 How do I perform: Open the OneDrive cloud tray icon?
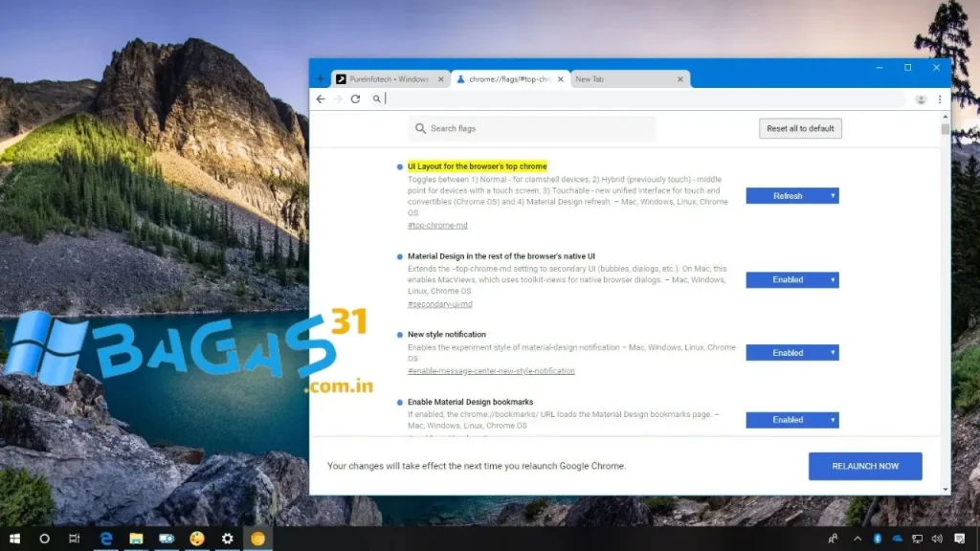click(x=898, y=539)
